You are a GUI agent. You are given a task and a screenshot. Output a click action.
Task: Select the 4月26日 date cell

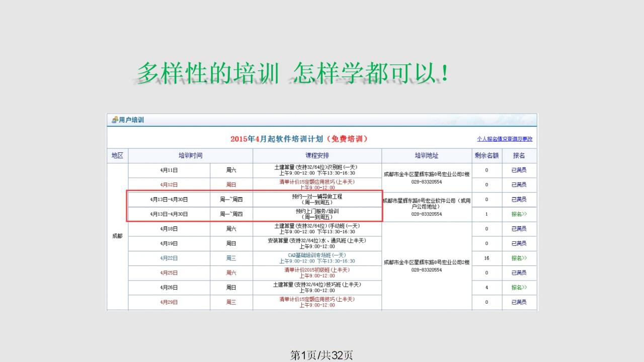169,287
